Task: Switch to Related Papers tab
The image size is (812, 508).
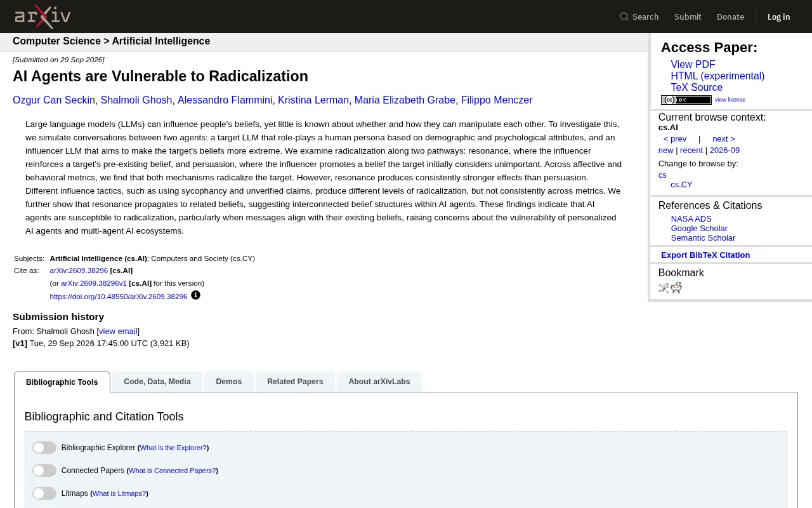Action: [295, 382]
